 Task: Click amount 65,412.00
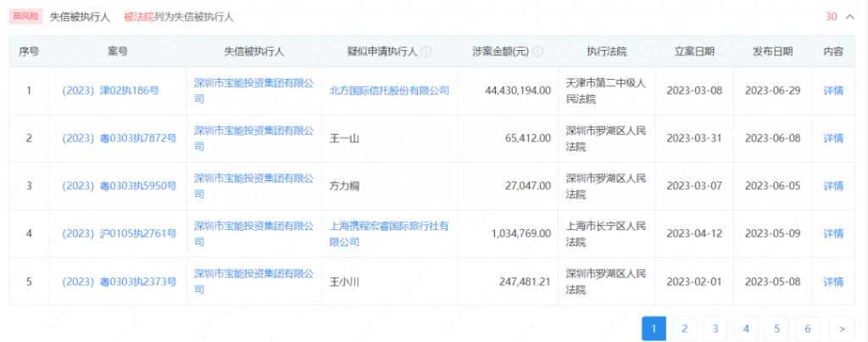528,138
